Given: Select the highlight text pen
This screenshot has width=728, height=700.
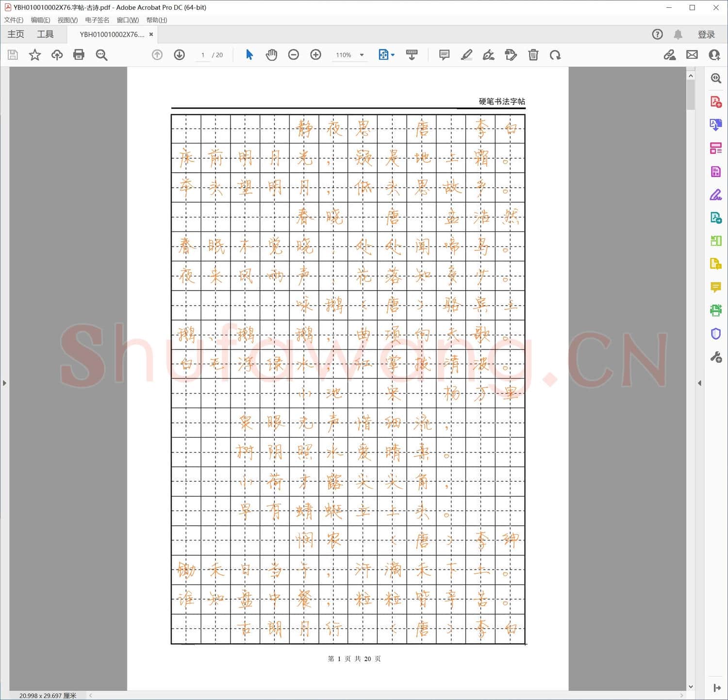Looking at the screenshot, I should click(466, 55).
